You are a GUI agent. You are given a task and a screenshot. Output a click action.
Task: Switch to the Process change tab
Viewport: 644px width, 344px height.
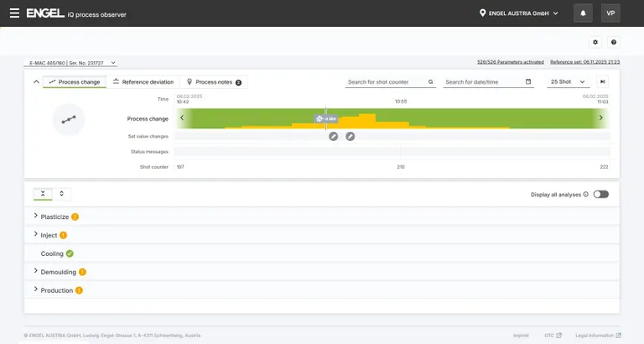[75, 81]
